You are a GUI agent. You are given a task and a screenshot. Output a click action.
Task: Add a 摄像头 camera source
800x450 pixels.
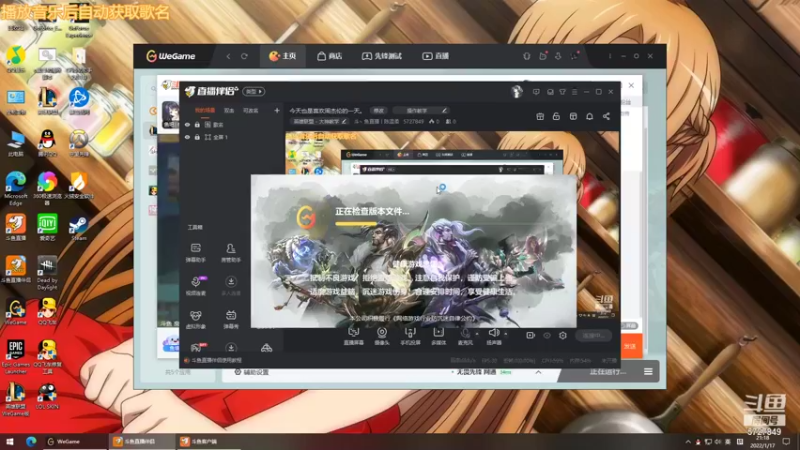tap(382, 336)
